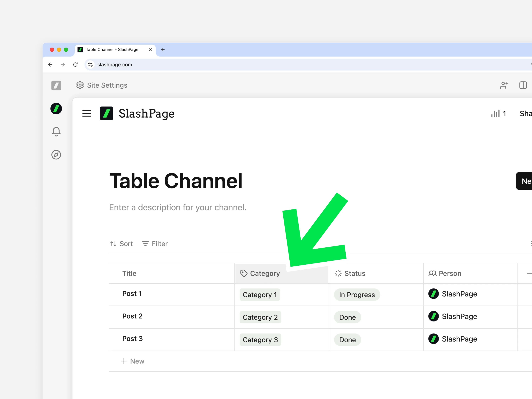This screenshot has height=399, width=532.
Task: Click the people icon in Person header
Action: (433, 273)
